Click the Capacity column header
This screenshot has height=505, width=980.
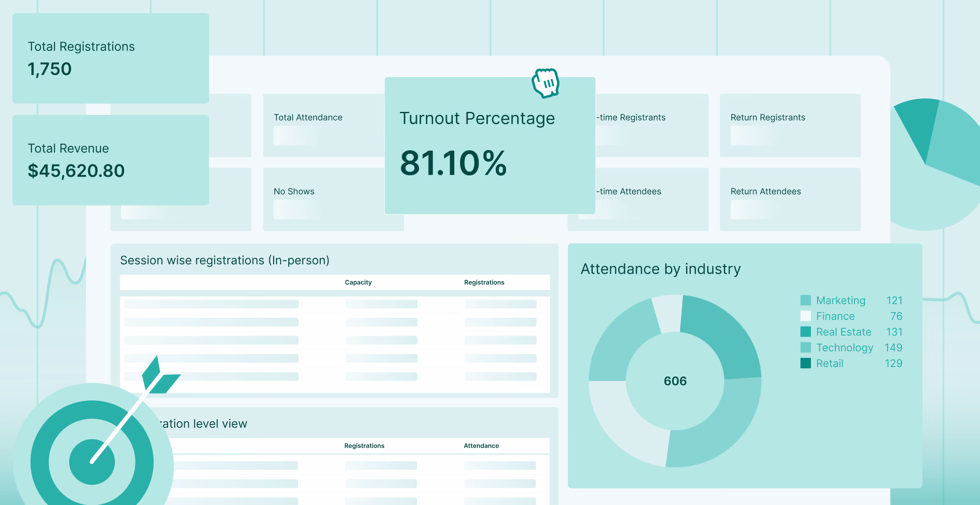click(x=358, y=283)
